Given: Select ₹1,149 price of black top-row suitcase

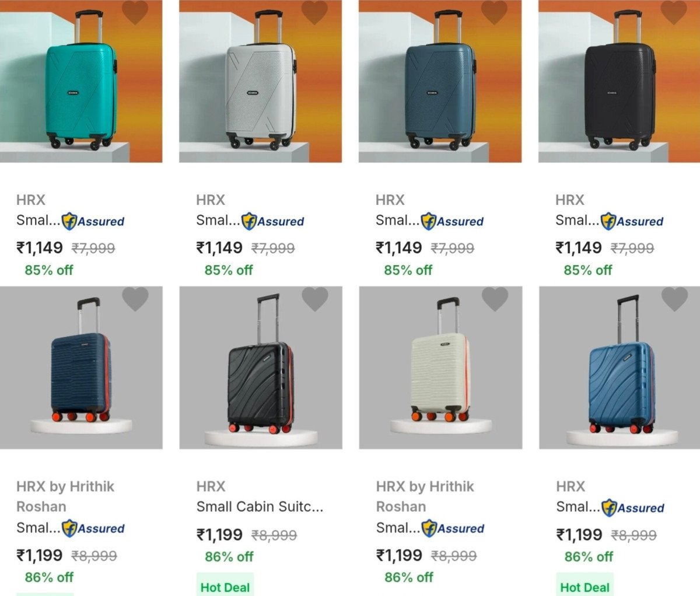Looking at the screenshot, I should point(579,248).
